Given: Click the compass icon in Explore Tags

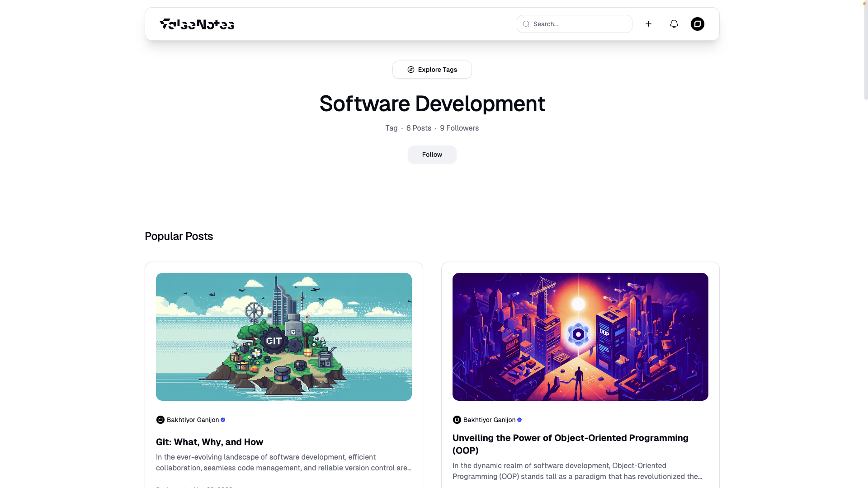Looking at the screenshot, I should coord(410,70).
